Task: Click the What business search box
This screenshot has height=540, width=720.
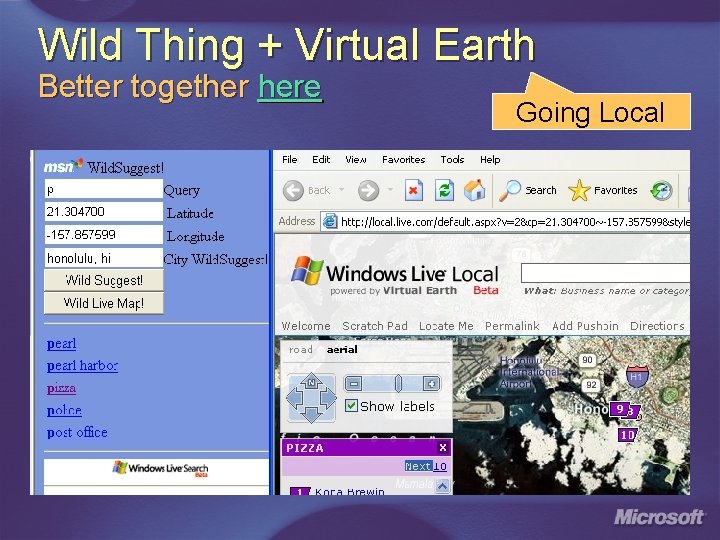Action: point(606,273)
